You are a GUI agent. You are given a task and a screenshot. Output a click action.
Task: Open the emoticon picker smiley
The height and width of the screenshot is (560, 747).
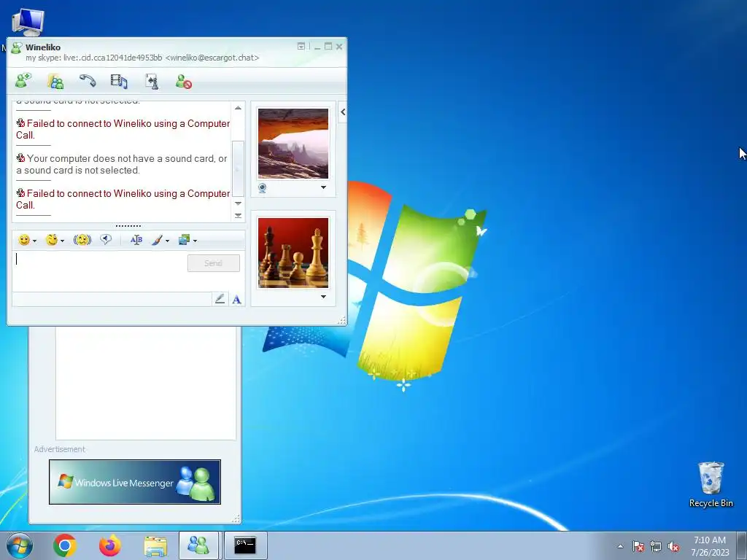(24, 240)
